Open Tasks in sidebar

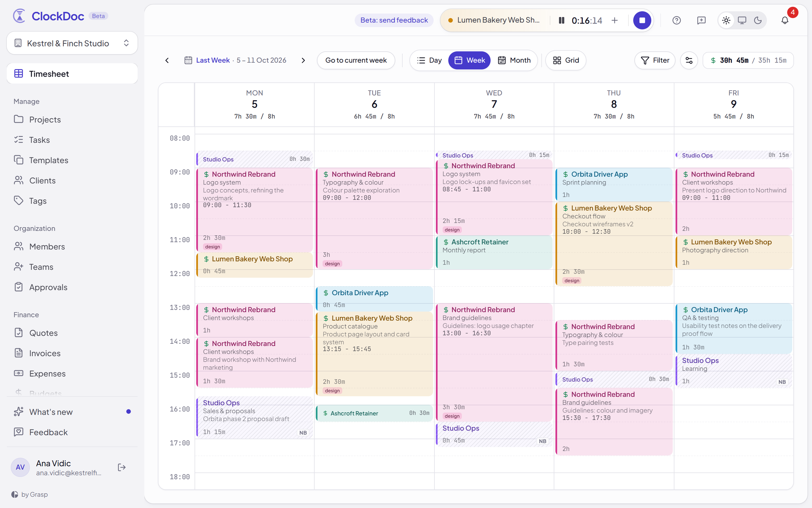(x=72, y=140)
